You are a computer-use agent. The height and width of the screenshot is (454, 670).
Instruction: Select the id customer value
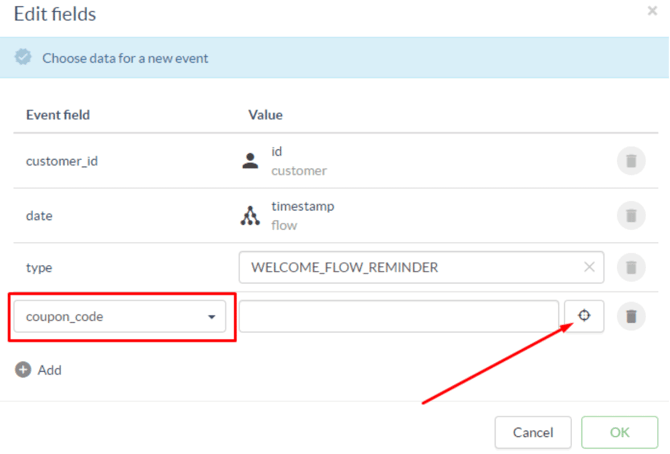298,161
